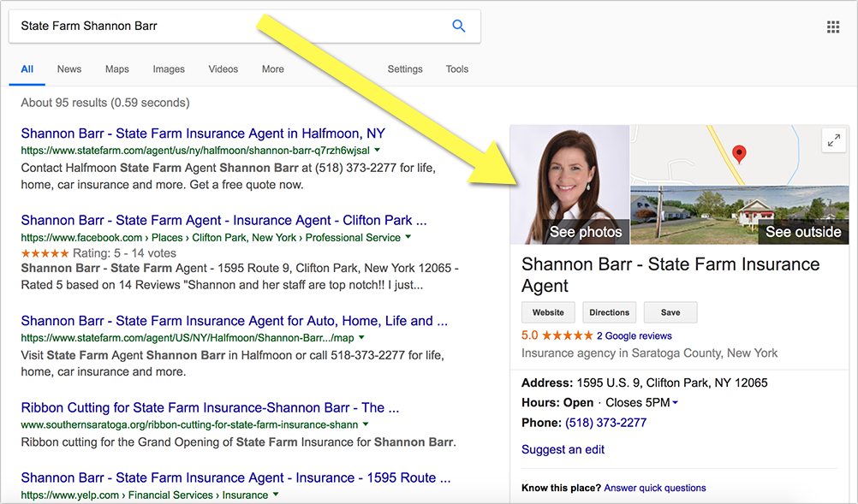Open the Yelp result '1595 Route ...'
Viewport: 858px width, 504px height.
pyautogui.click(x=235, y=477)
